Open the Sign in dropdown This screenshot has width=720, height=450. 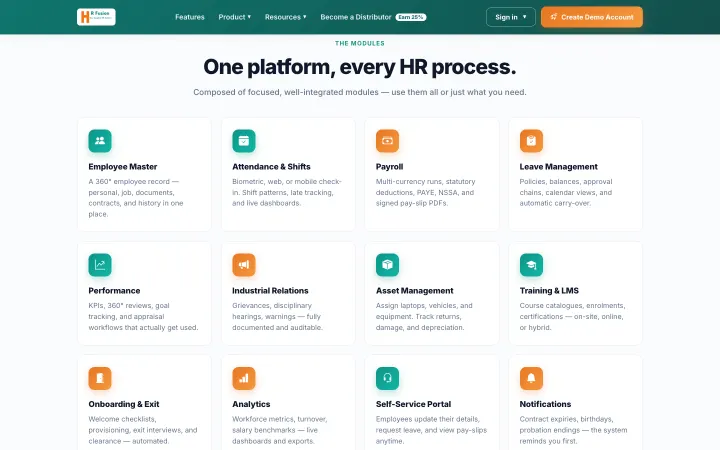(511, 17)
